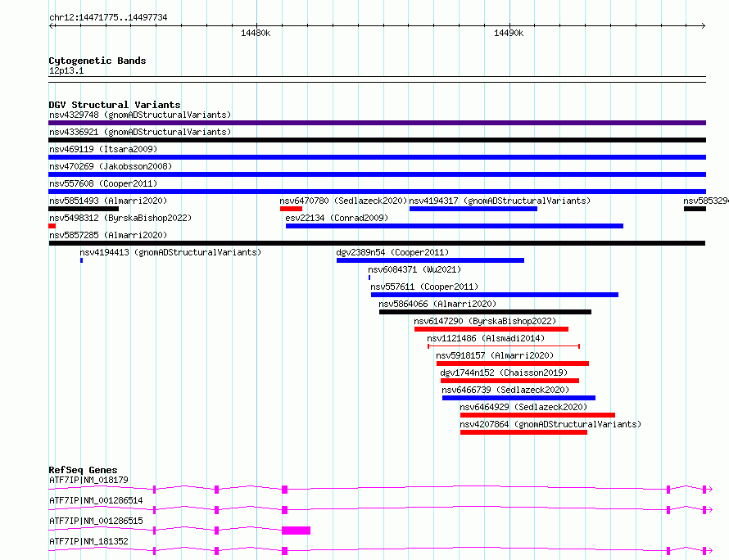Click the ATF7IP|NM_018179 gene label
Image resolution: width=729 pixels, height=560 pixels.
tap(88, 480)
